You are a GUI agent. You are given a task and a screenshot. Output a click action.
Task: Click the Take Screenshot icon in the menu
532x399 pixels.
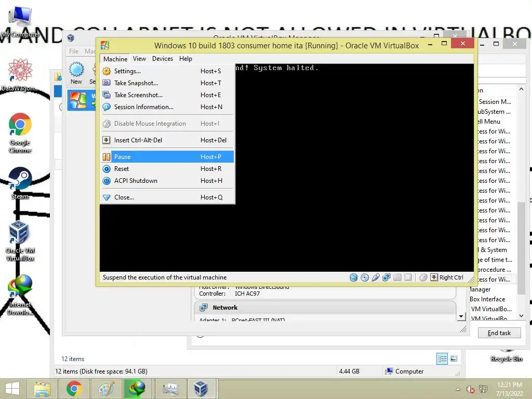click(107, 95)
